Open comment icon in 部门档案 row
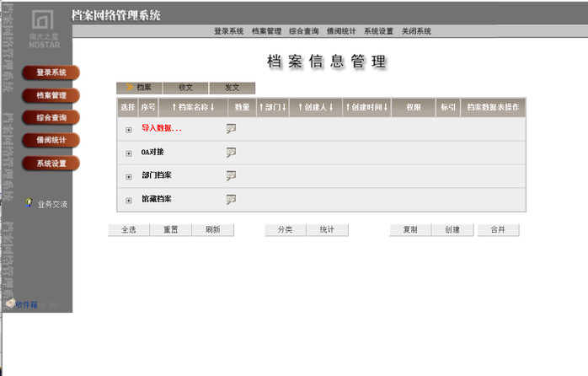588x376 pixels. point(231,175)
